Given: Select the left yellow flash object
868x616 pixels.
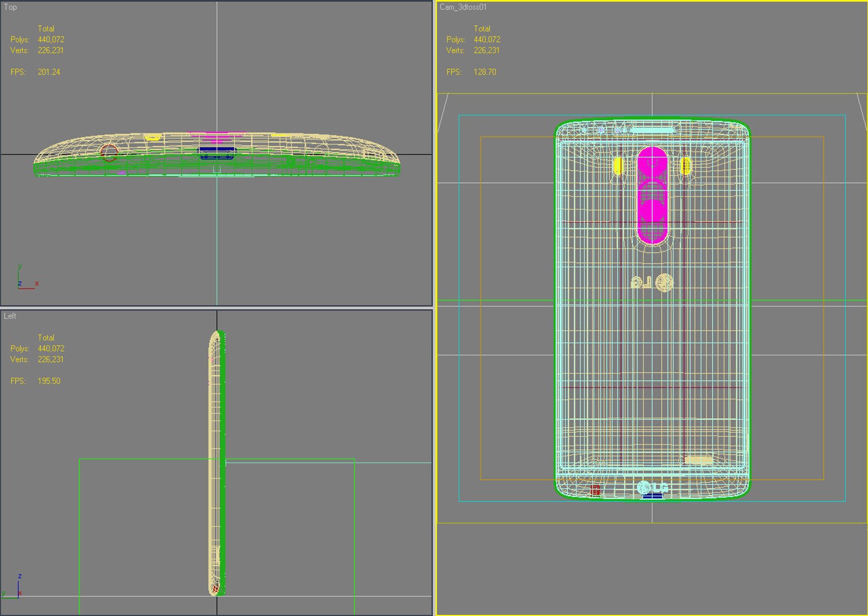Looking at the screenshot, I should click(x=617, y=167).
